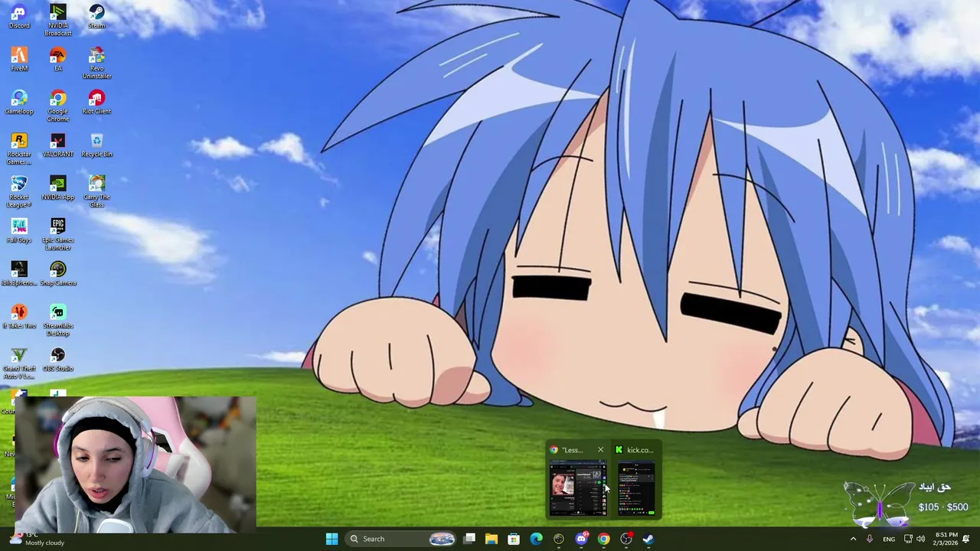
Task: Launch Grand Theft Auto V shortcut
Action: click(19, 363)
